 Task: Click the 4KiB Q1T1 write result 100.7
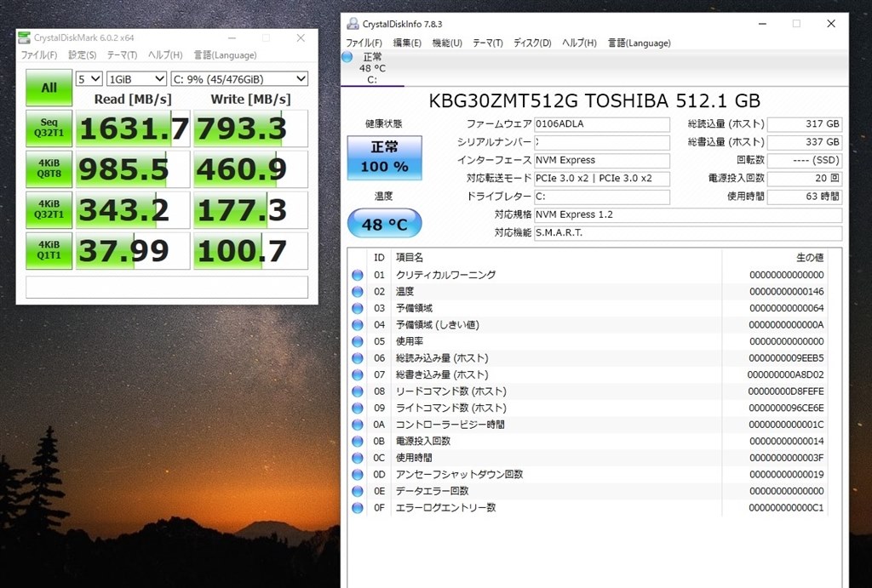click(x=250, y=250)
